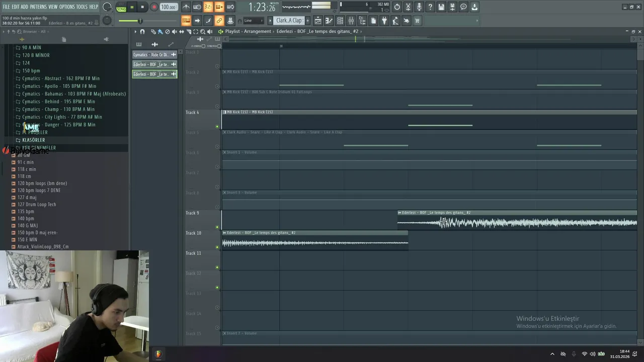Select the playback speaker tool in playlist
The height and width of the screenshot is (362, 644).
[x=210, y=31]
